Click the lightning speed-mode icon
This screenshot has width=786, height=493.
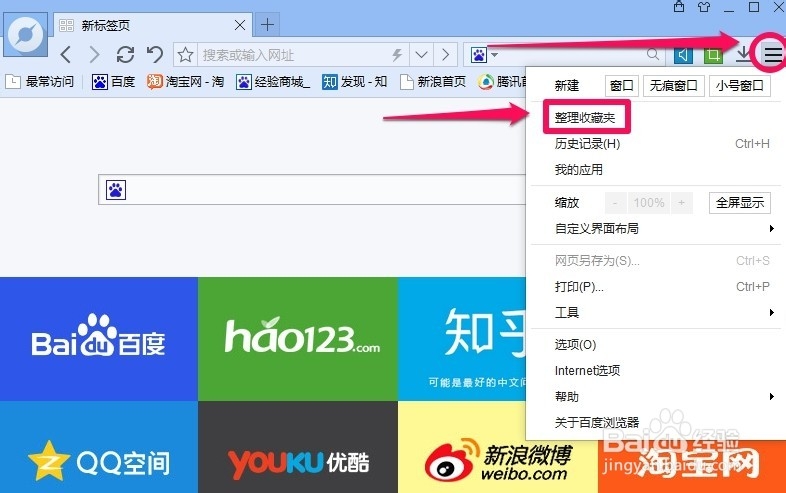coord(397,54)
